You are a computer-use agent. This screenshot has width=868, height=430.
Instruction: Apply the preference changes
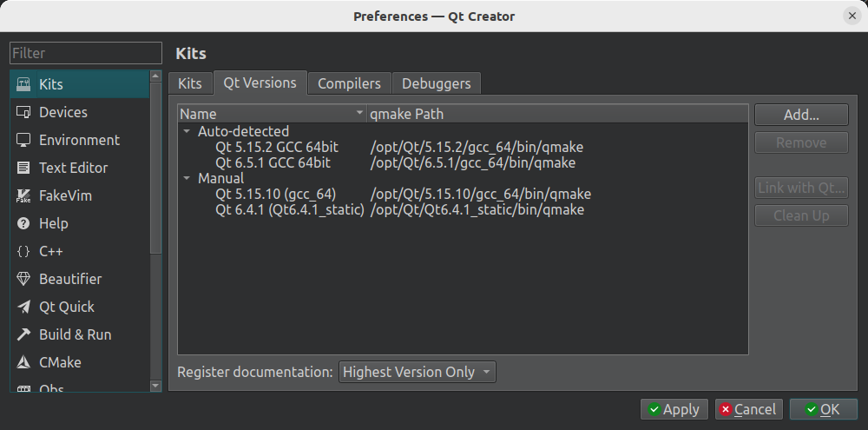674,409
